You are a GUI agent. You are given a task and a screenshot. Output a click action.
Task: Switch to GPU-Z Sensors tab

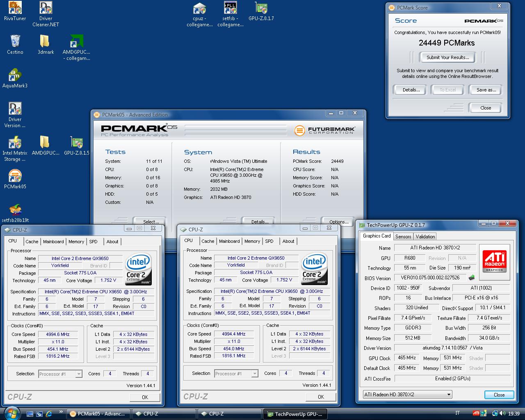tap(403, 237)
